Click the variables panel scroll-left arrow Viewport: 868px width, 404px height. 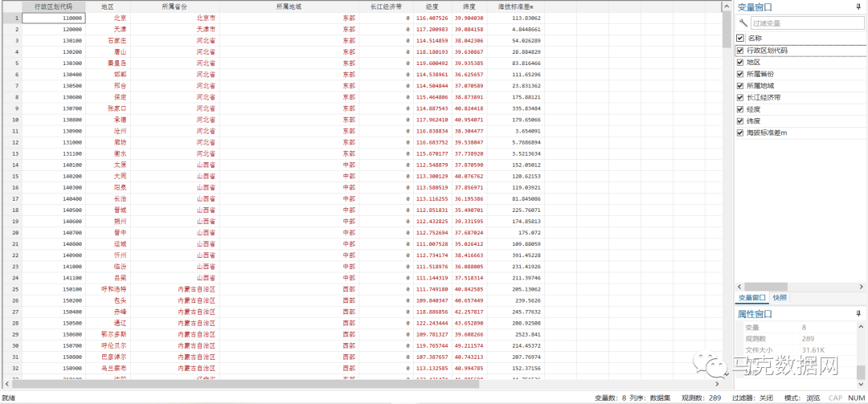point(739,286)
